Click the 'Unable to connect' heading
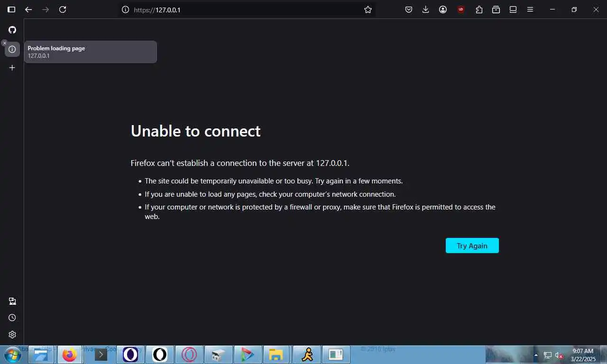607x364 pixels. coord(195,131)
